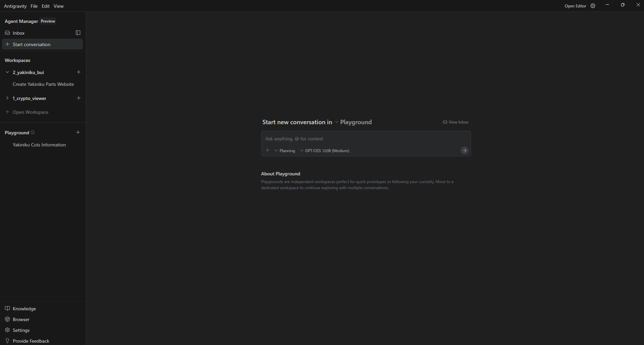This screenshot has height=345, width=644.
Task: Restore down the Antigravity window
Action: pyautogui.click(x=623, y=5)
